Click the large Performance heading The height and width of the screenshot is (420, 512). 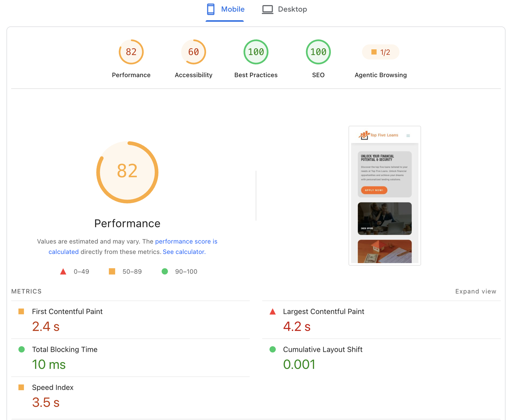point(127,223)
